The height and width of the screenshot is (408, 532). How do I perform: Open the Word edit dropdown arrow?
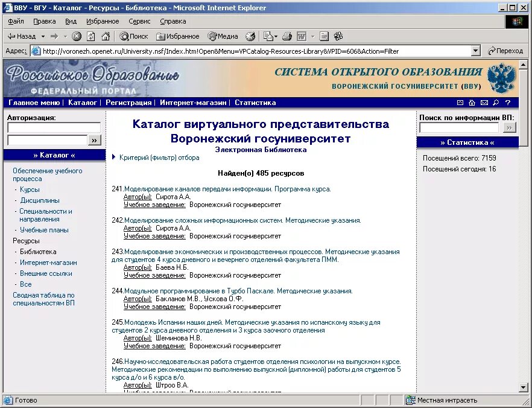click(313, 36)
